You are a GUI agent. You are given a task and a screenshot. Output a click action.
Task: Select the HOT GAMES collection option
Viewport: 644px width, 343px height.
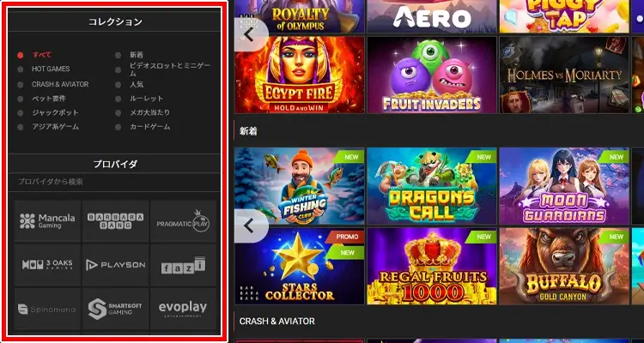(x=51, y=69)
